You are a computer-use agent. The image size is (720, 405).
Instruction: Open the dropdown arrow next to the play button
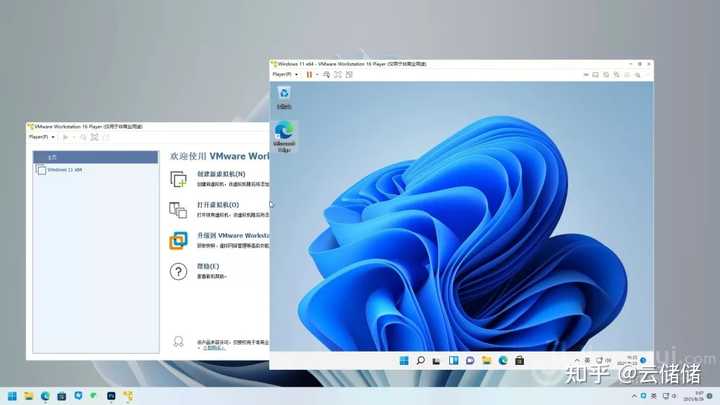[x=73, y=137]
